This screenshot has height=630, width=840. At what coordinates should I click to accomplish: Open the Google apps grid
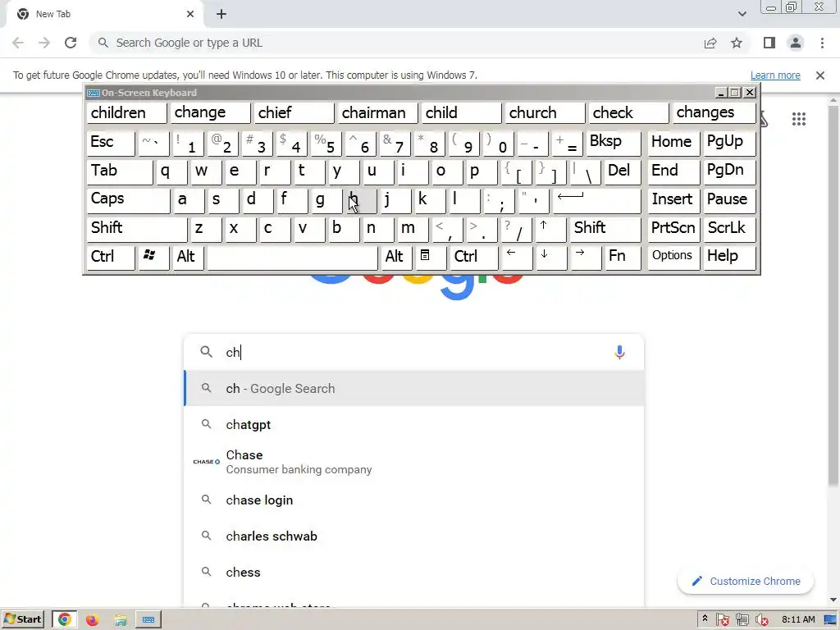click(x=799, y=119)
